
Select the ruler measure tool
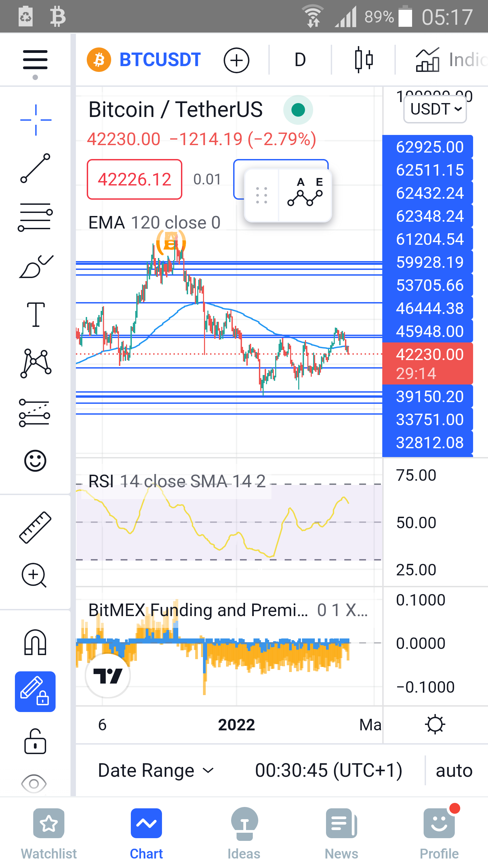click(35, 527)
